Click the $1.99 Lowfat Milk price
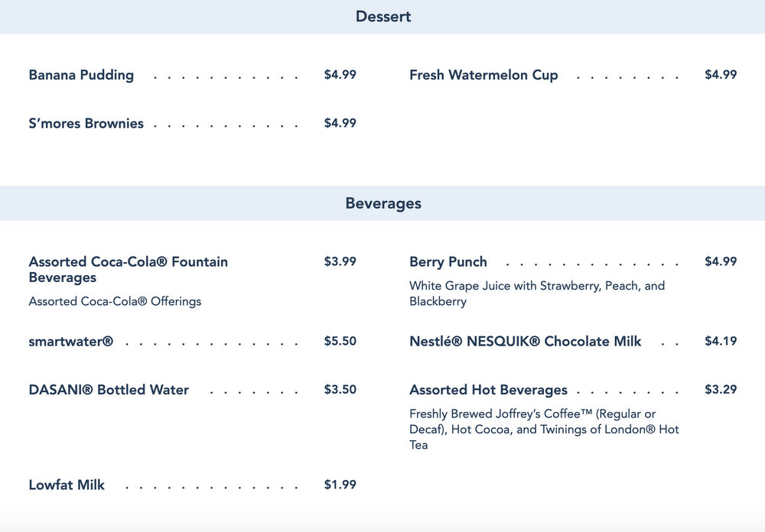The image size is (765, 532). (x=340, y=485)
